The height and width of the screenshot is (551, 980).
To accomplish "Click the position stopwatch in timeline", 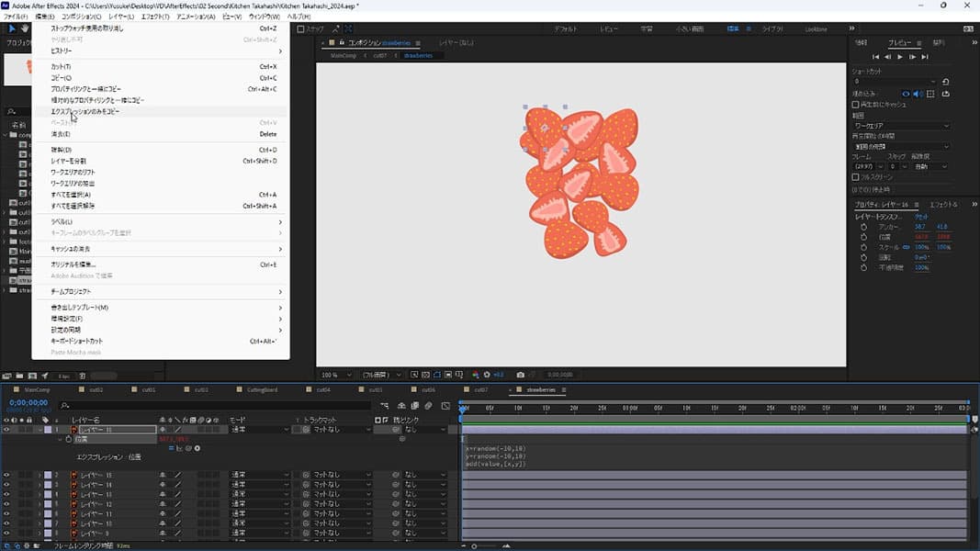I will click(68, 439).
